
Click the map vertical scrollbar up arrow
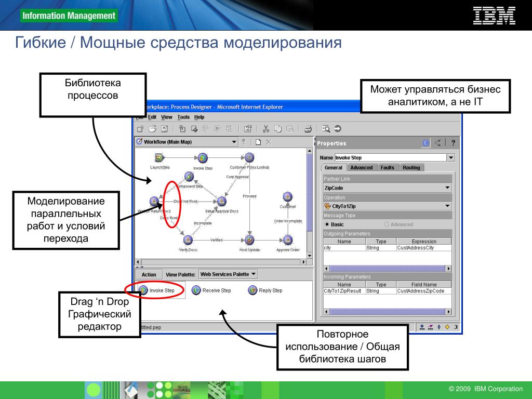pos(310,151)
